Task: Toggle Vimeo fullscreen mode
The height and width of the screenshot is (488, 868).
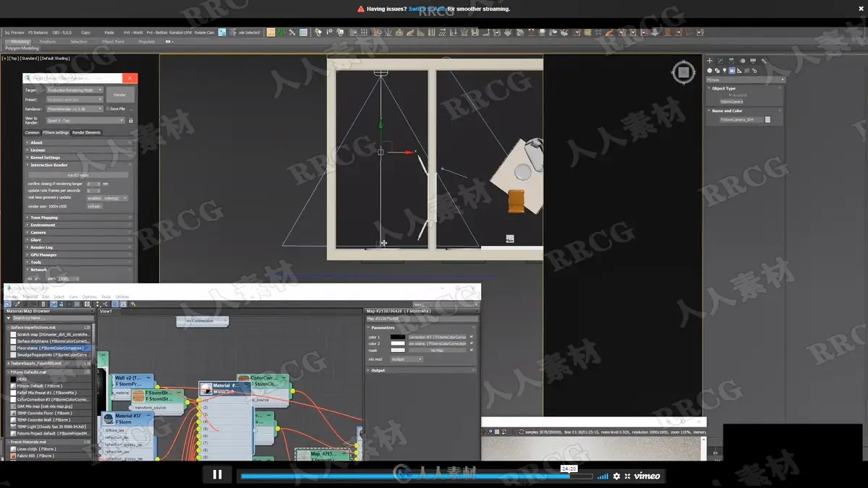Action: [x=628, y=476]
